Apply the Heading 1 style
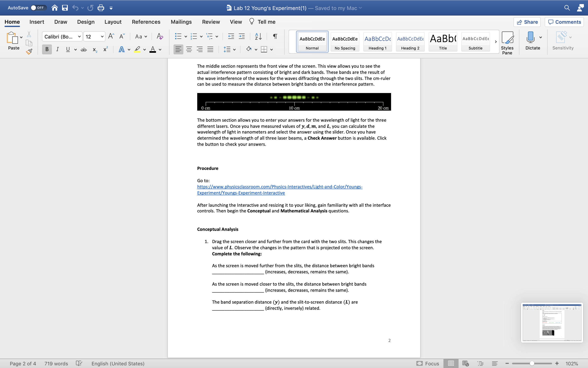This screenshot has height=368, width=588. click(378, 42)
